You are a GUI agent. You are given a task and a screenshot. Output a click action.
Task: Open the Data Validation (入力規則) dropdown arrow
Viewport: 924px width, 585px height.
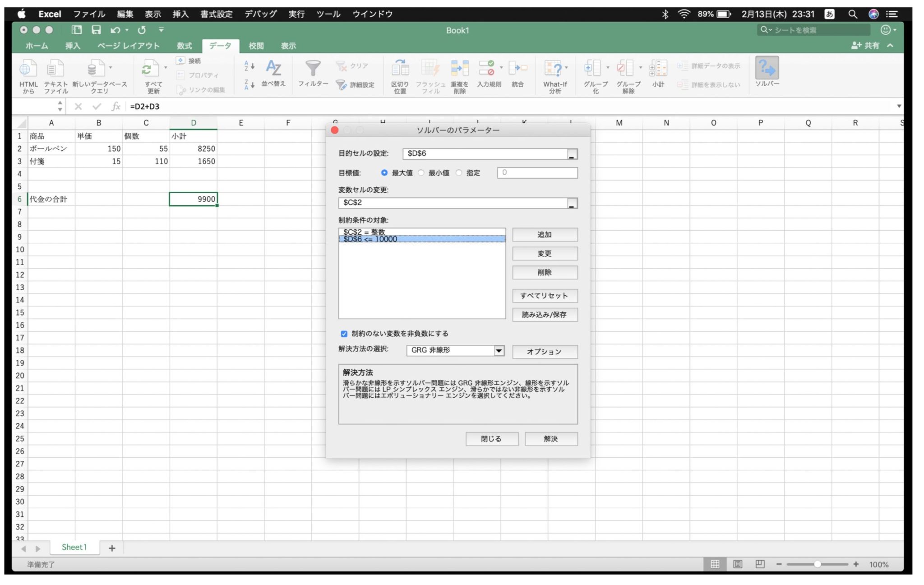[501, 68]
